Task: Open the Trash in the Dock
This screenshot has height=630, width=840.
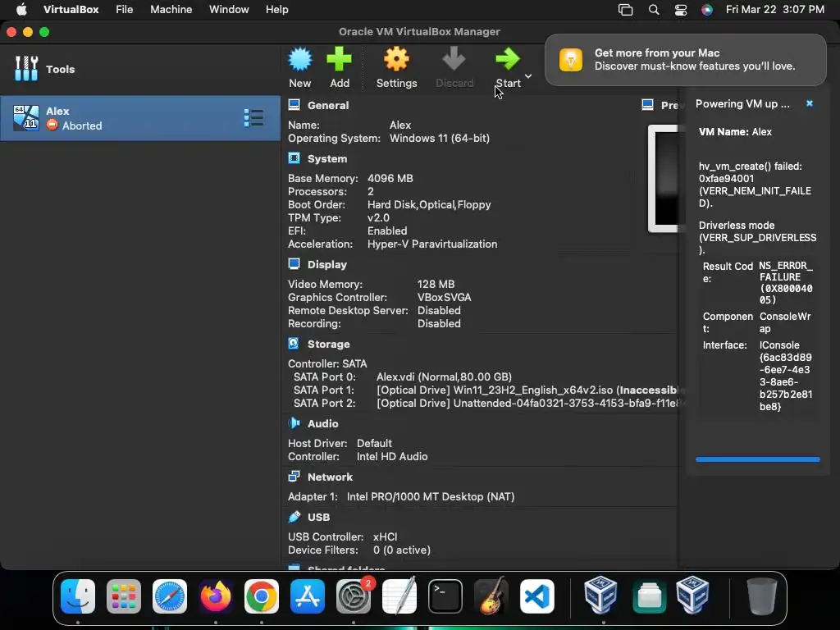Action: tap(762, 596)
